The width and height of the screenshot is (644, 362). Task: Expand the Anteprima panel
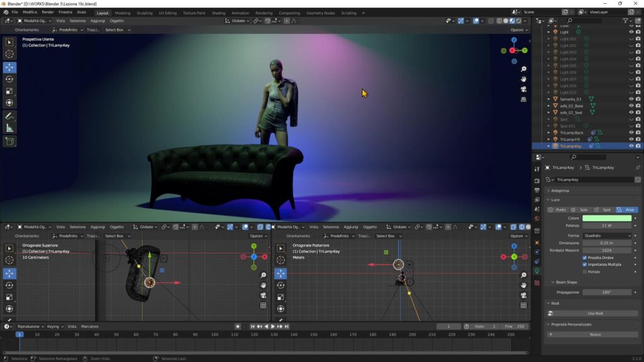point(559,191)
